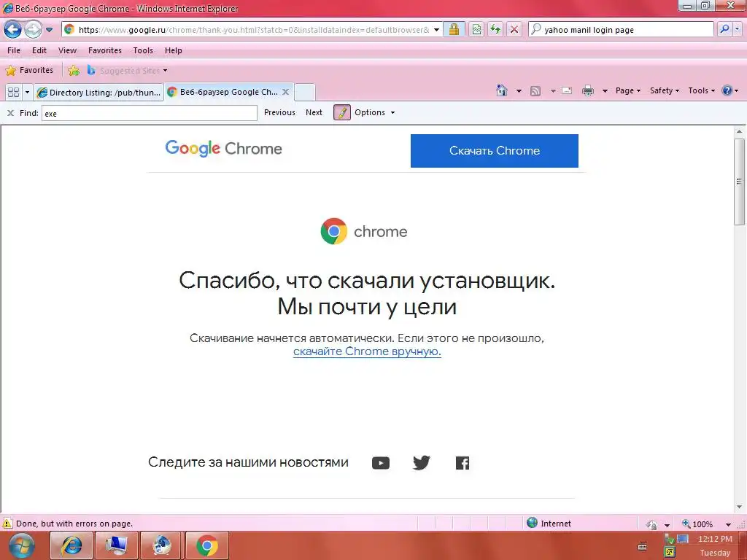Click the скачайте Chrome вручную link
The image size is (747, 560).
pos(367,351)
